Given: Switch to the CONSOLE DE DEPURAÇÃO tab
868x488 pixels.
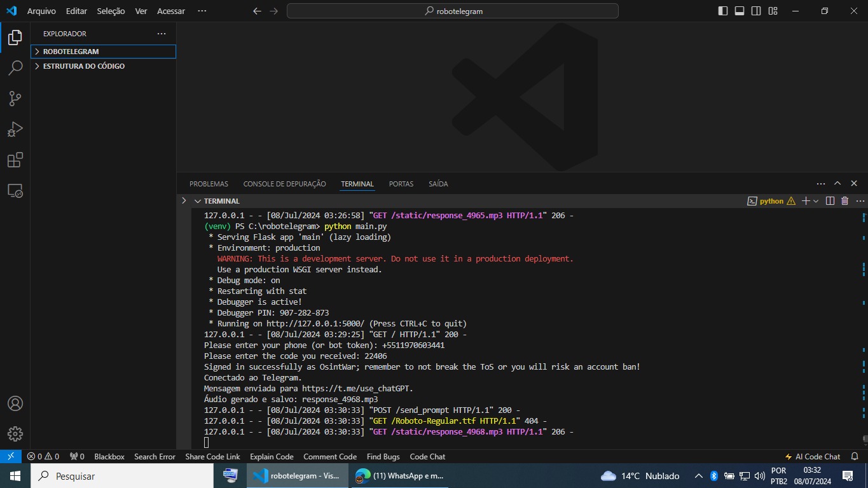Looking at the screenshot, I should point(284,184).
